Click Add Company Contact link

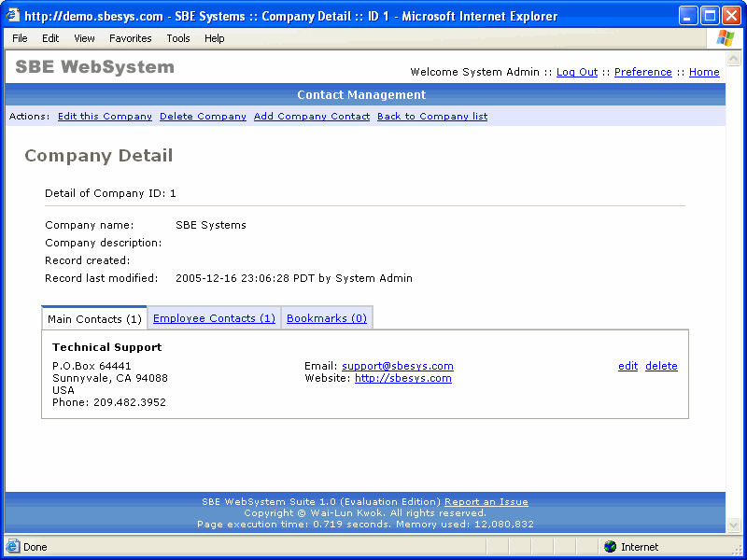click(312, 116)
